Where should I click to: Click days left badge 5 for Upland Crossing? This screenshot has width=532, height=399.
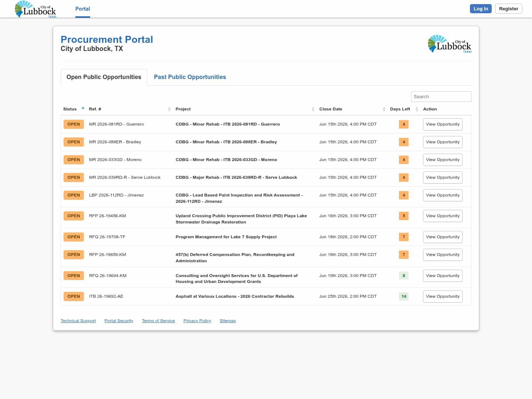tap(404, 216)
